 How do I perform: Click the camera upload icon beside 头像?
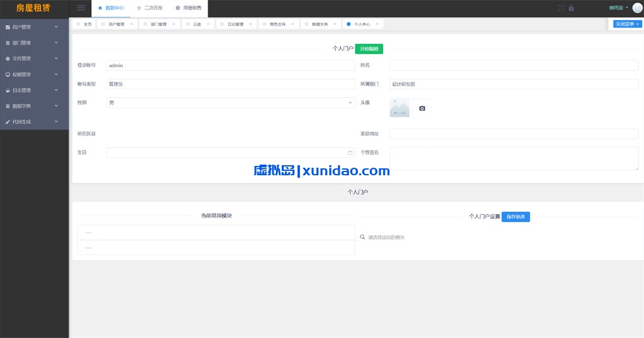pos(422,108)
